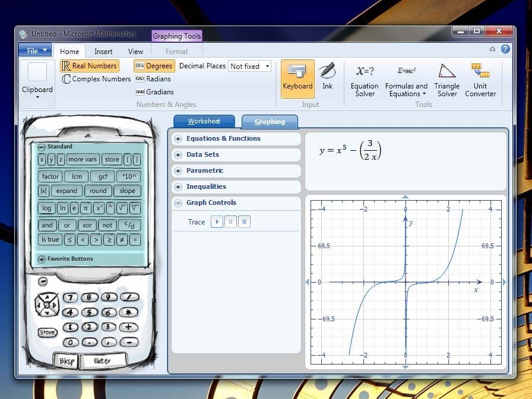This screenshot has width=532, height=399.
Task: Click the calculator divide key
Action: (x=129, y=297)
